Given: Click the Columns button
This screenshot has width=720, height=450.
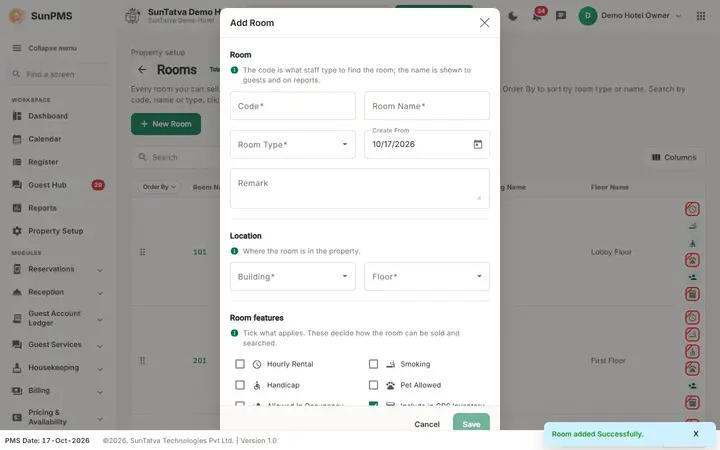Looking at the screenshot, I should click(674, 157).
